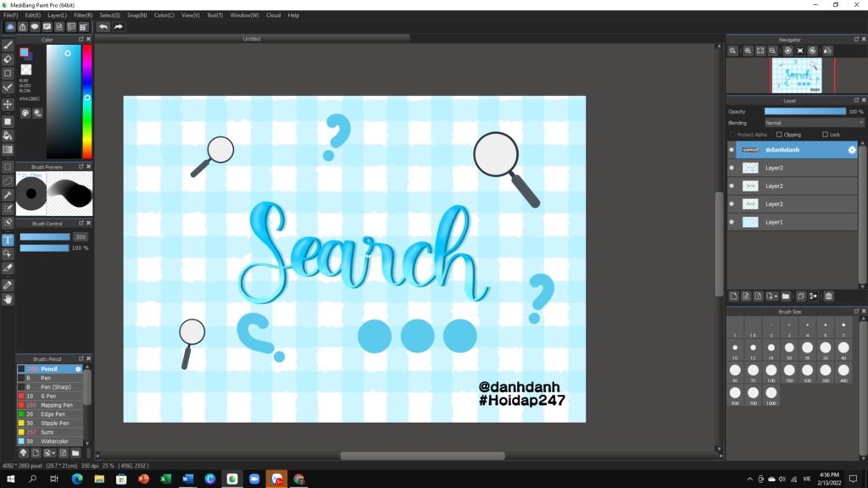Viewport: 868px width, 488px height.
Task: Open the Blending mode dropdown
Action: (814, 123)
